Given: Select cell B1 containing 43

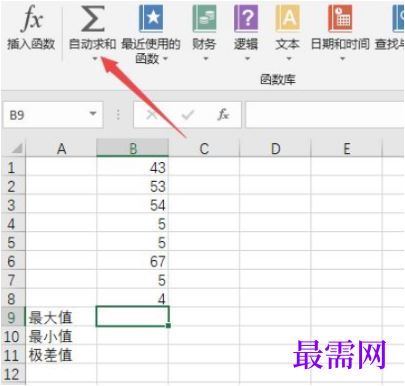Looking at the screenshot, I should pyautogui.click(x=133, y=167).
